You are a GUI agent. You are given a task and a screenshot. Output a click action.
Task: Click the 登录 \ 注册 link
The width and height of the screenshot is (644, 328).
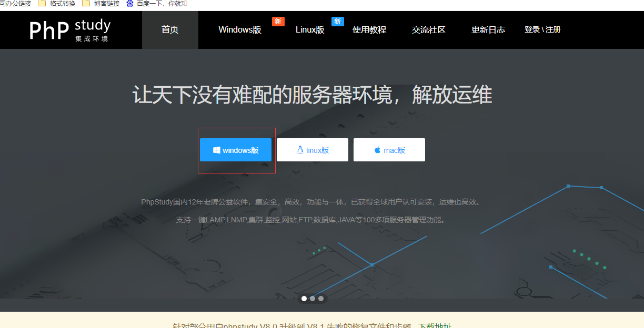pyautogui.click(x=542, y=30)
